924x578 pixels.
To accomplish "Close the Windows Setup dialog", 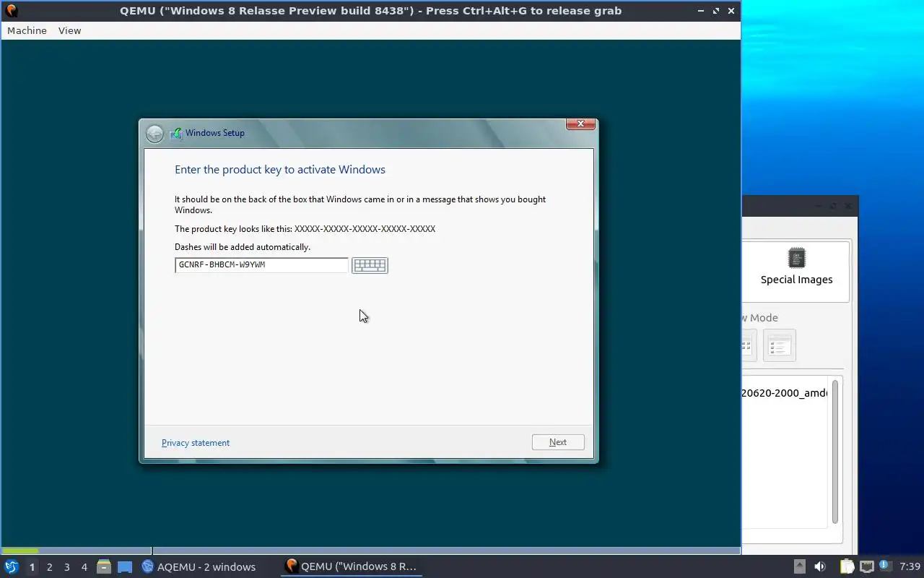I will coord(580,124).
